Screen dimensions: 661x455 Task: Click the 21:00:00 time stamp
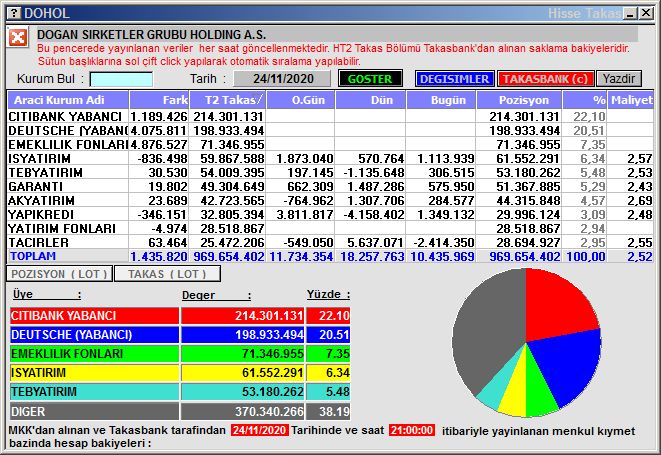(x=411, y=431)
